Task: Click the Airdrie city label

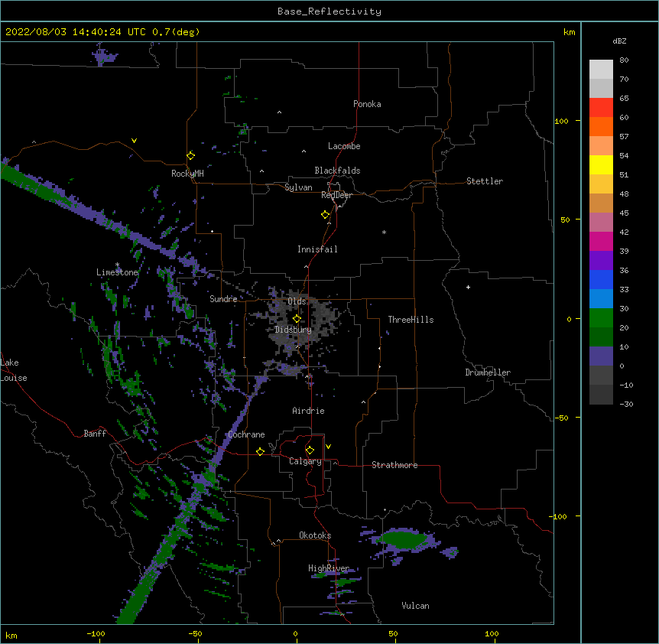Action: tap(309, 411)
